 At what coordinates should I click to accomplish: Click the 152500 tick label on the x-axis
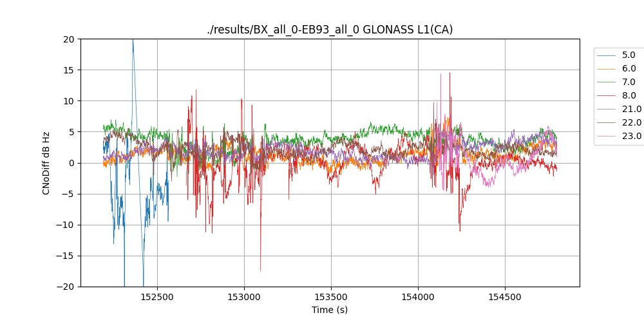click(157, 298)
